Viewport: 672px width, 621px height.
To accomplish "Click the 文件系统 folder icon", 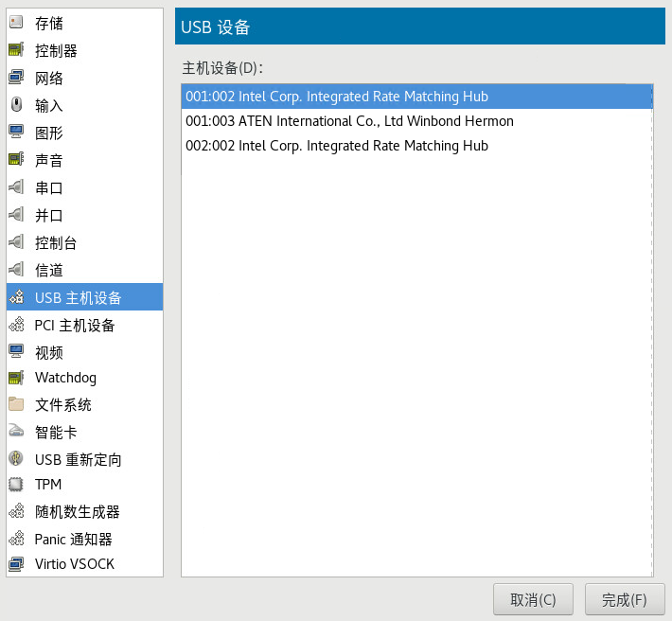I will 16,403.
